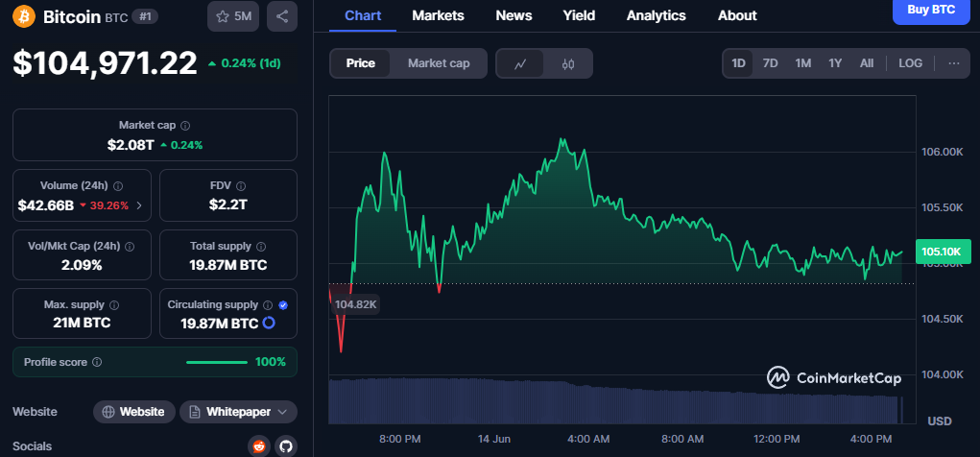Click the $104,971.22 price text
This screenshot has height=457, width=980.
(x=105, y=63)
